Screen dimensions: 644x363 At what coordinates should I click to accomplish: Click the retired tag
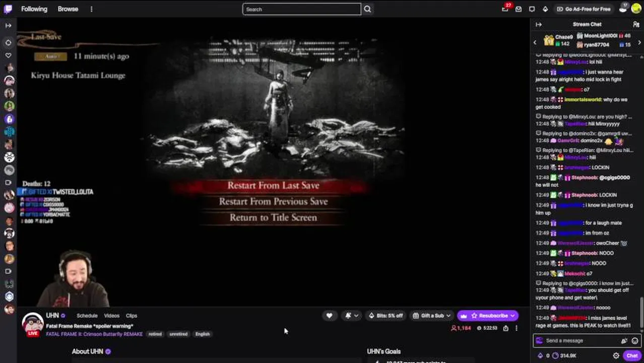(155, 334)
